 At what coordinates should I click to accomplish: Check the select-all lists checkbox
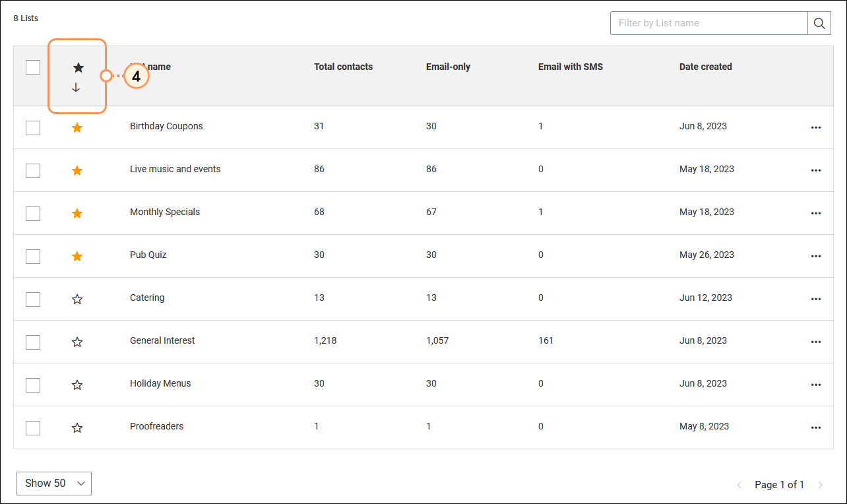coord(33,67)
